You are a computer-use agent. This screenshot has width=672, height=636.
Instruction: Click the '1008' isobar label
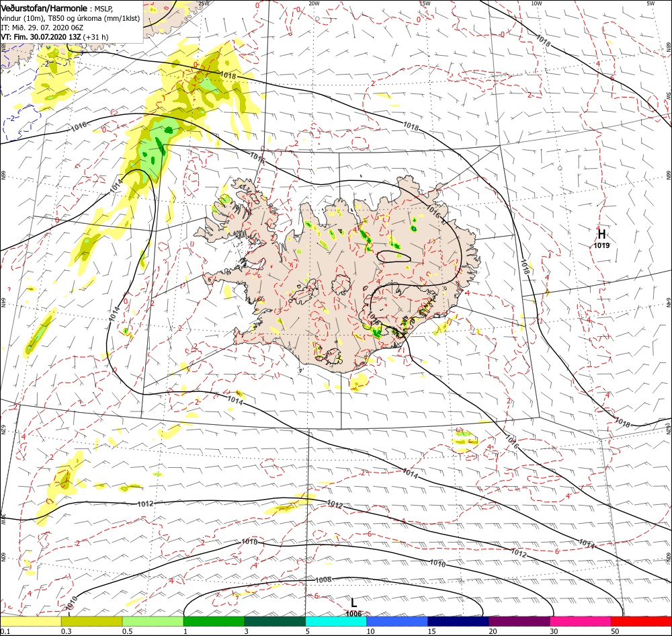[x=323, y=580]
